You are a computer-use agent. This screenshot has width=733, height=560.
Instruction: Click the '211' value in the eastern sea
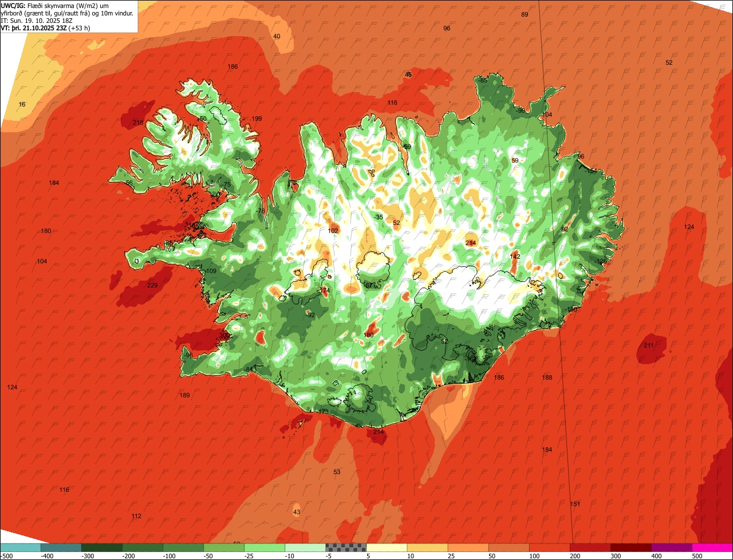(x=649, y=345)
